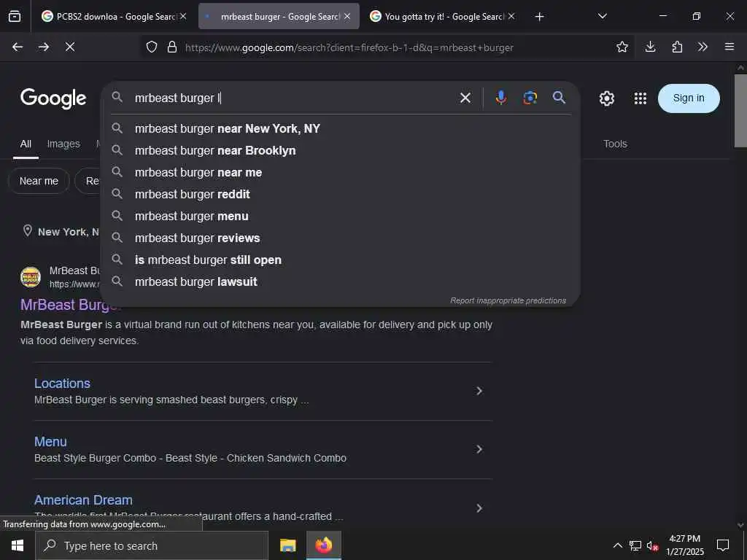This screenshot has width=747, height=560.
Task: Open Firefox downloads panel
Action: point(650,47)
